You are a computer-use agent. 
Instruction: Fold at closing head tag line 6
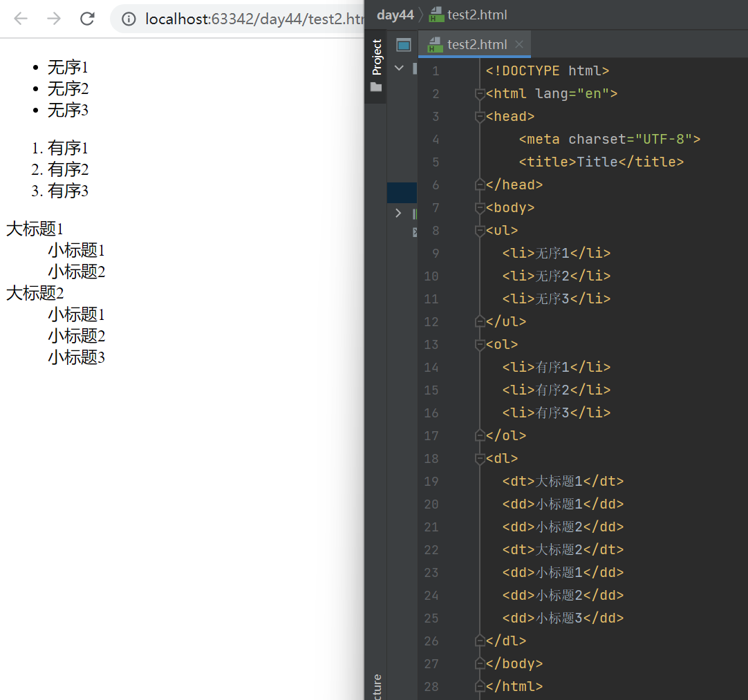coord(480,185)
